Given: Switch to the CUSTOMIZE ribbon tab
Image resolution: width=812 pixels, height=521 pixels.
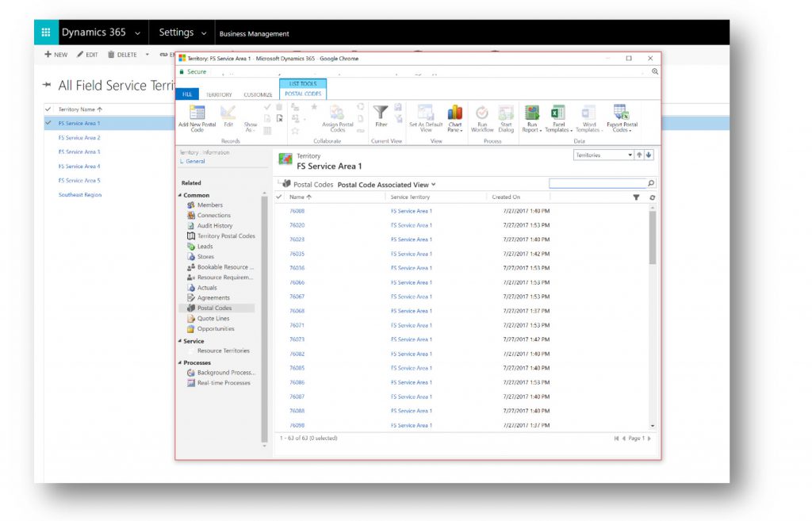Looking at the screenshot, I should point(258,95).
